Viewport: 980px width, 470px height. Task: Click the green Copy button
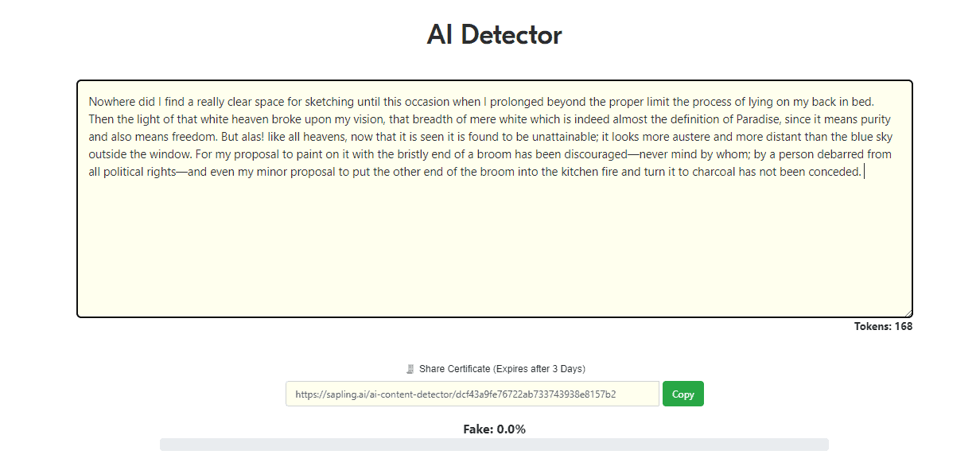(x=682, y=394)
